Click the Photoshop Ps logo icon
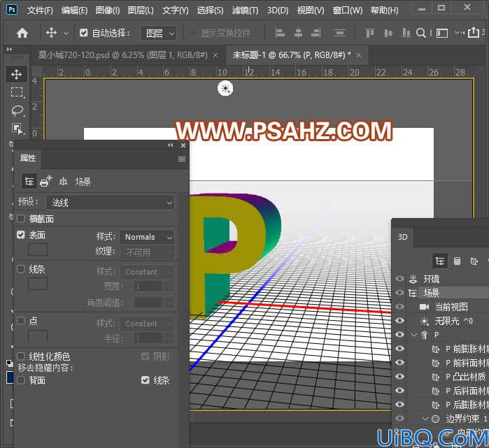The width and height of the screenshot is (489, 448). (x=12, y=10)
